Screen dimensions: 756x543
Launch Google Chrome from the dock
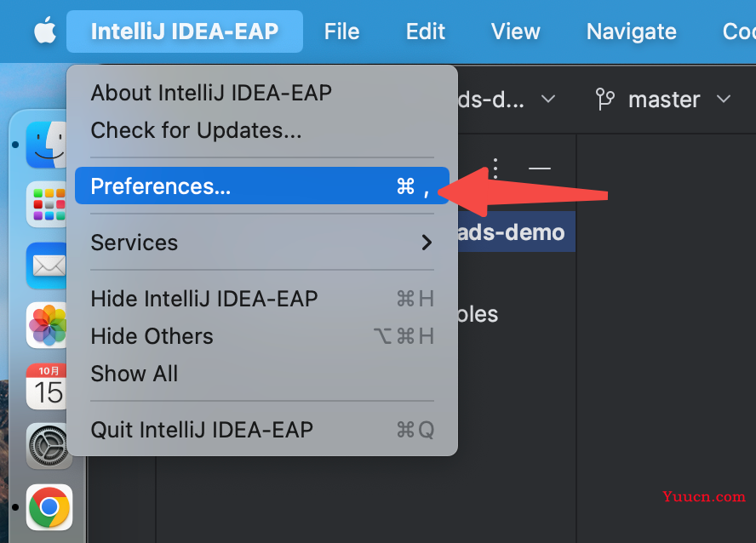49,507
